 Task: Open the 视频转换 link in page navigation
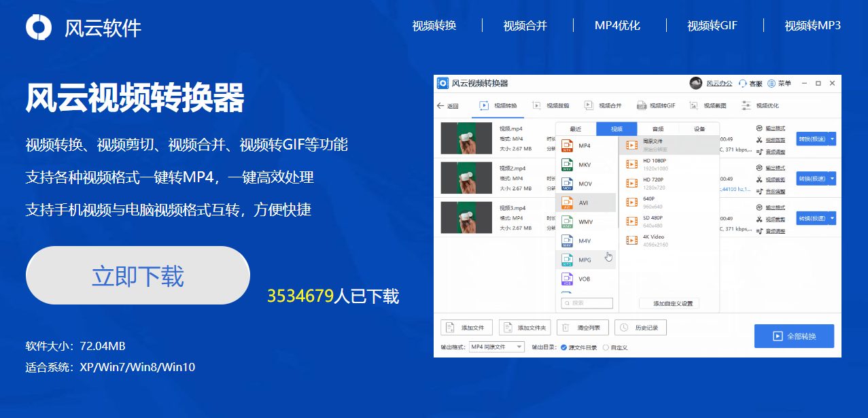(x=434, y=26)
